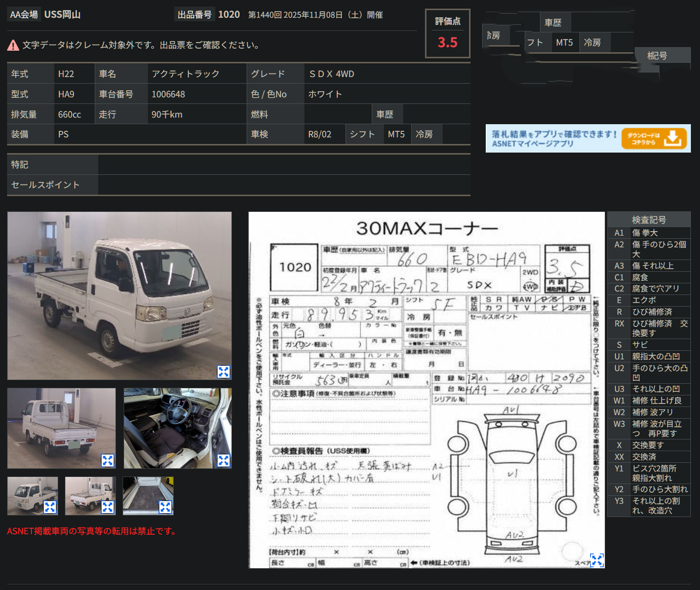
Task: Select the 特記 label row
Action: (x=53, y=165)
